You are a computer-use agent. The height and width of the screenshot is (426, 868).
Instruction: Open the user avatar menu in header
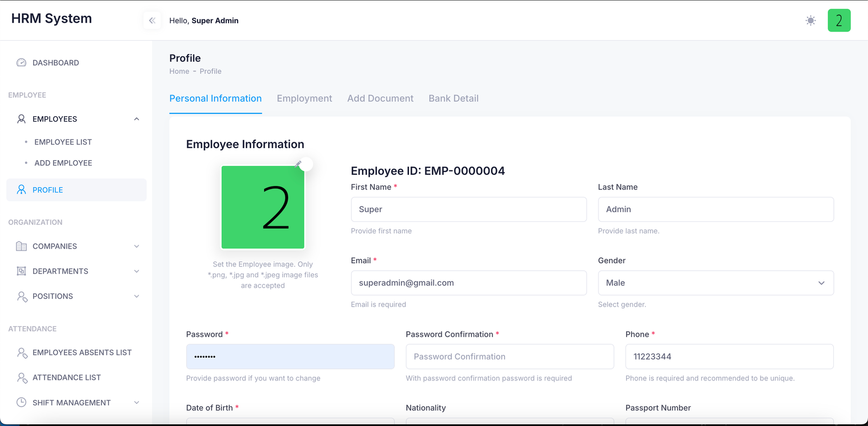pos(839,21)
